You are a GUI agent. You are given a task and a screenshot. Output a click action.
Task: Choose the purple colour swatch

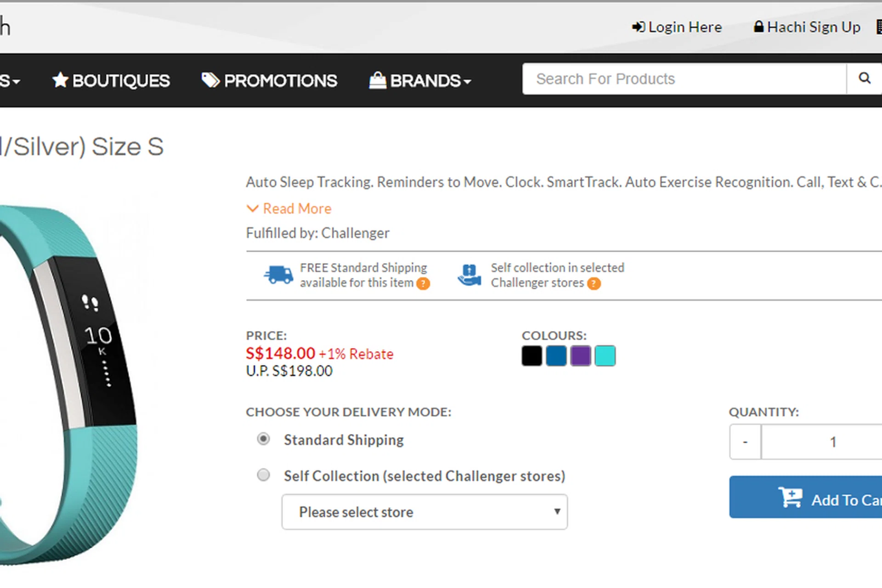click(581, 356)
